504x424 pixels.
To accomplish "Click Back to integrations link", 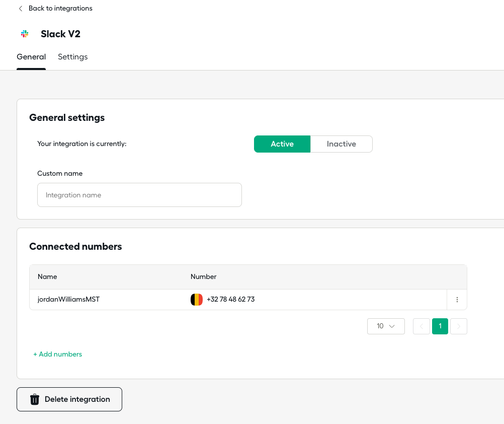I will tap(60, 9).
